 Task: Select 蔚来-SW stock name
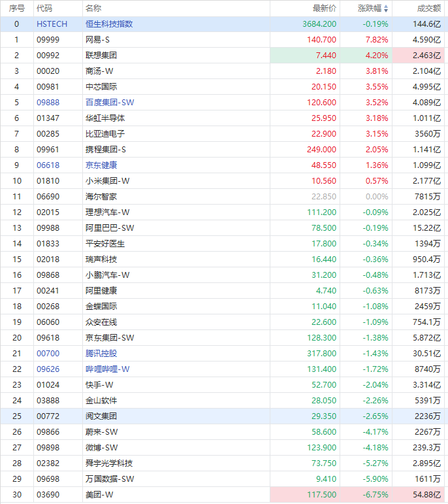click(x=102, y=432)
